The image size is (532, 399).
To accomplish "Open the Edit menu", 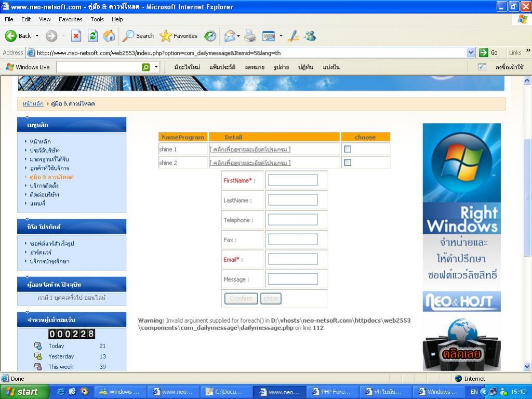I will [26, 19].
